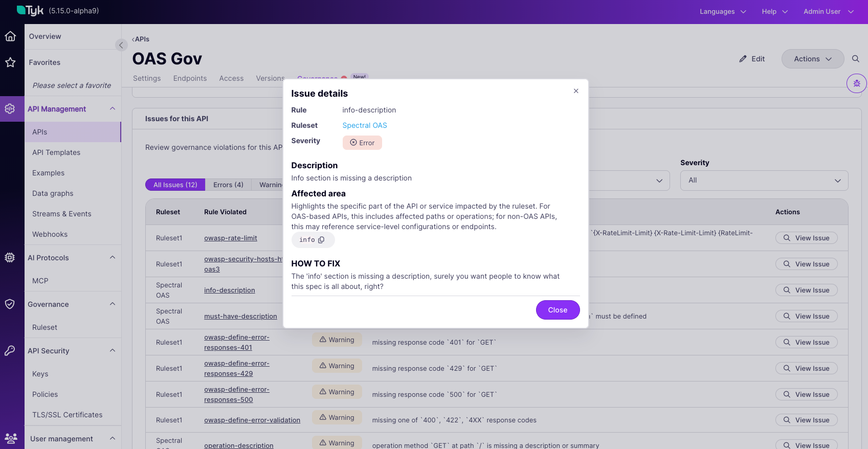The image size is (868, 449).
Task: Click the Tyk logo
Action: coord(31,11)
